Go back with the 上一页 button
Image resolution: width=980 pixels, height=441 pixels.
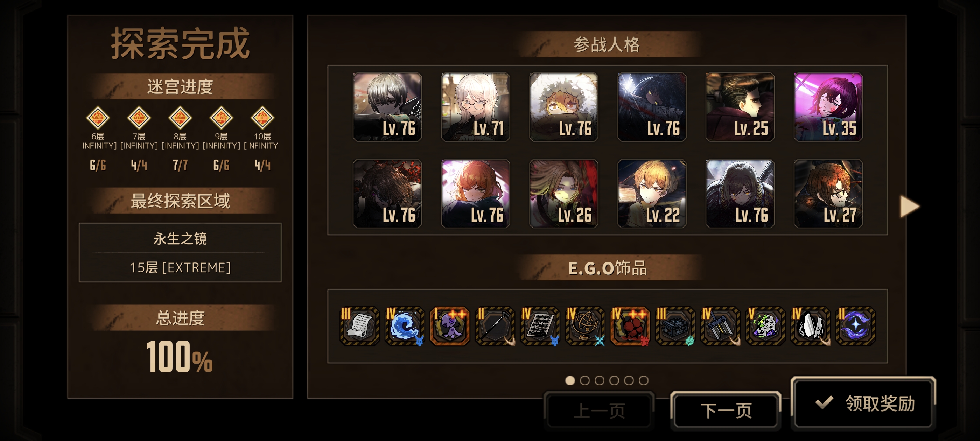click(x=599, y=411)
